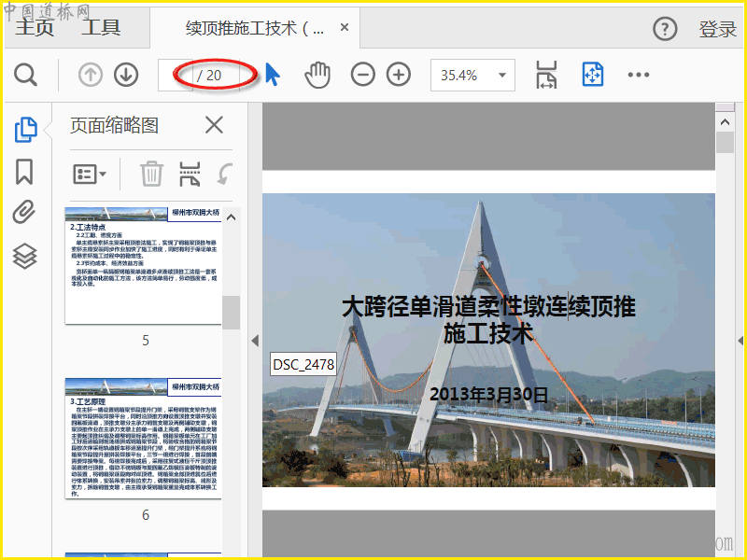
Task: Open the layers sidebar icon
Action: coord(25,256)
